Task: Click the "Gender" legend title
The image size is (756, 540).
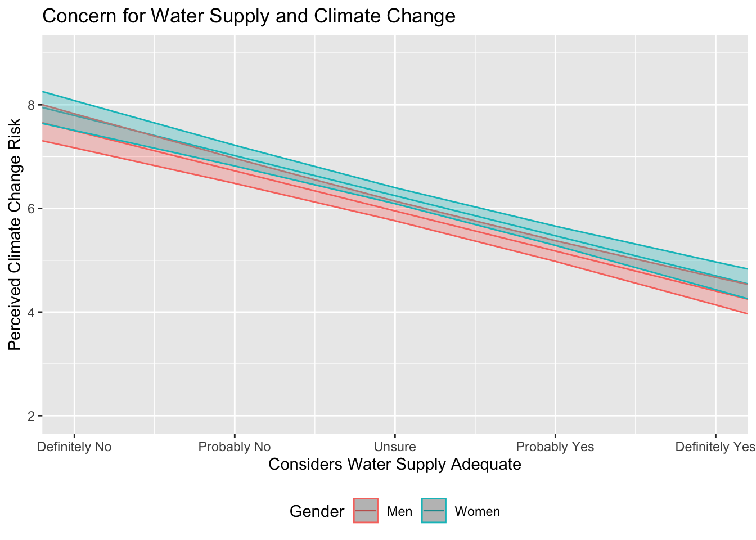Action: pos(317,511)
